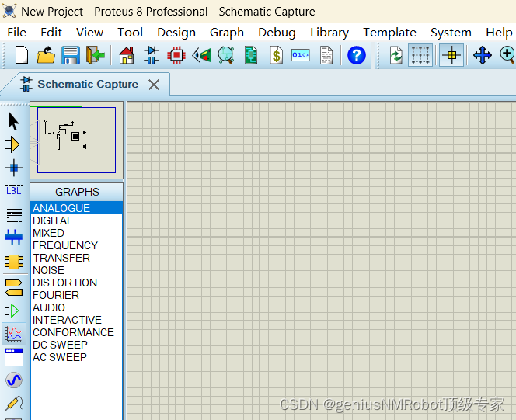Select DISTORTION graph type
516x420 pixels.
coord(77,283)
